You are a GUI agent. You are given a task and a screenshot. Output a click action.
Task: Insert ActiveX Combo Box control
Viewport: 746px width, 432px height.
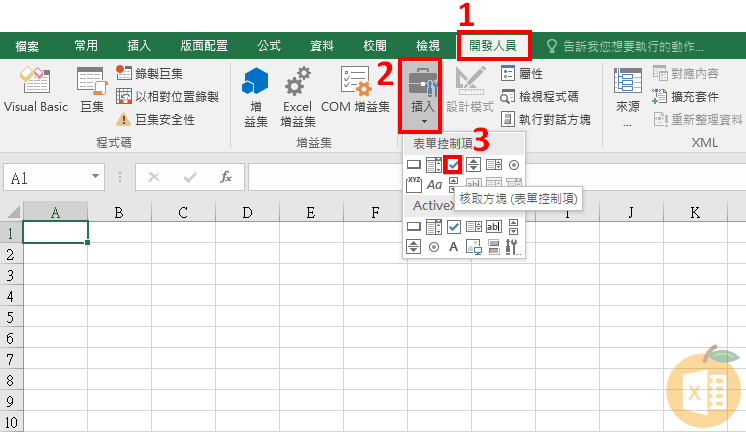[434, 226]
